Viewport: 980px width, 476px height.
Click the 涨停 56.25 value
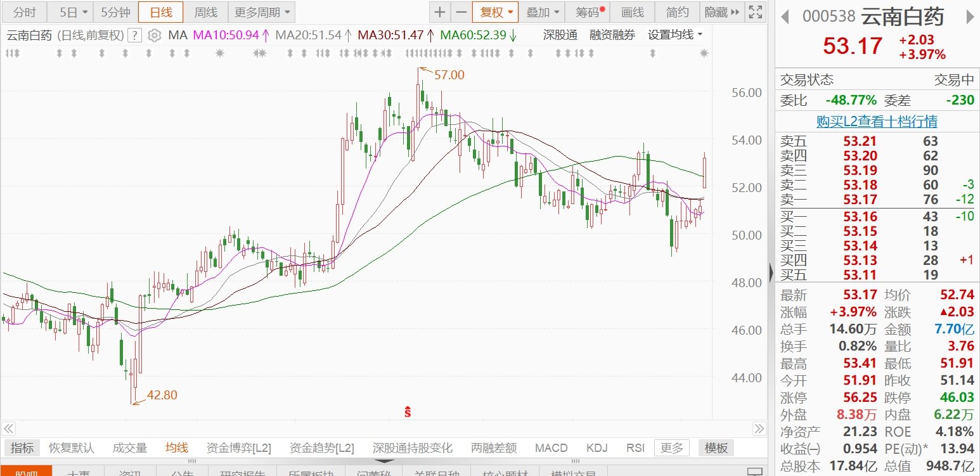(x=860, y=398)
